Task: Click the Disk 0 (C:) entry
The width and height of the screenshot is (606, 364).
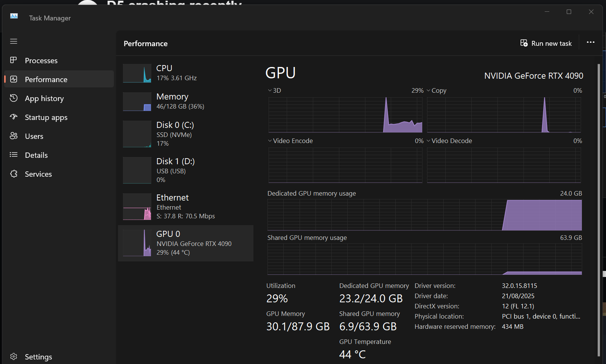Action: coord(185,134)
